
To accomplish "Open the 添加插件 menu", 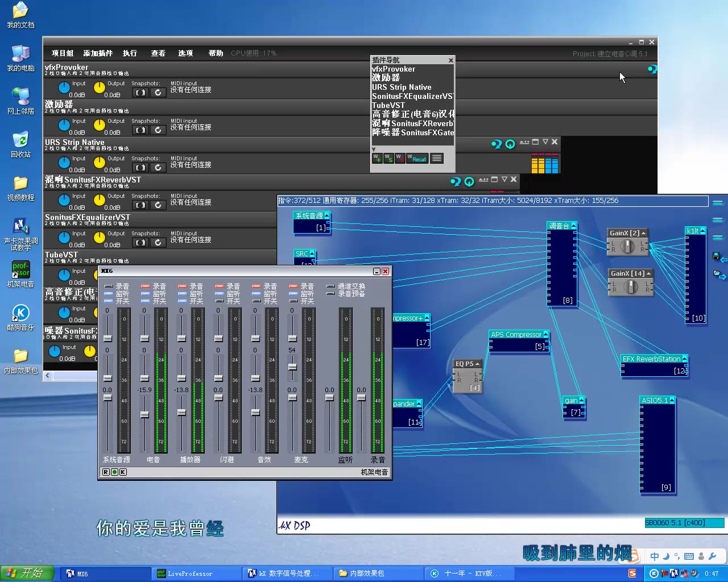I will tap(98, 53).
